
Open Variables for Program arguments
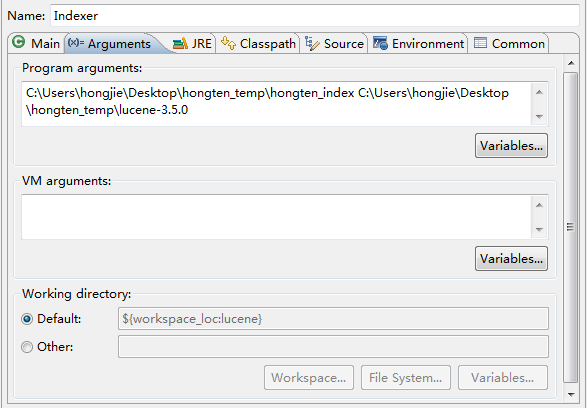[x=511, y=146]
